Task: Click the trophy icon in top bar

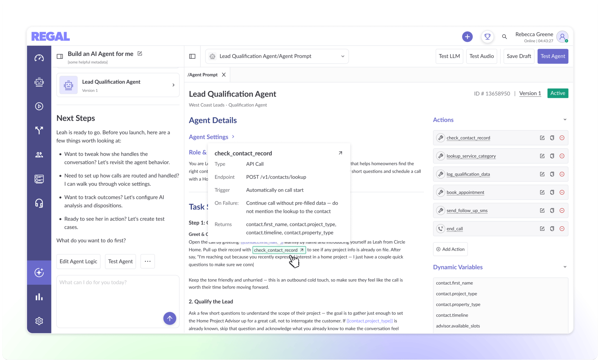Action: coord(487,37)
